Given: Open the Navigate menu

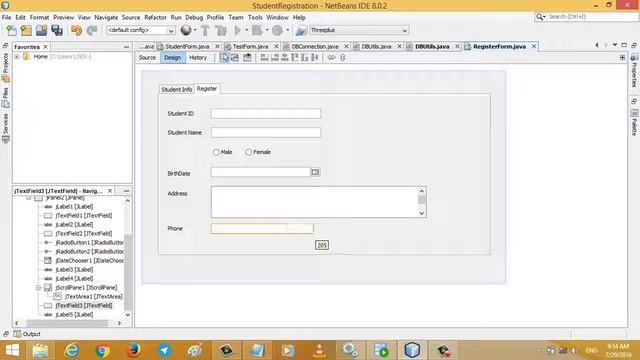Looking at the screenshot, I should pos(106,18).
